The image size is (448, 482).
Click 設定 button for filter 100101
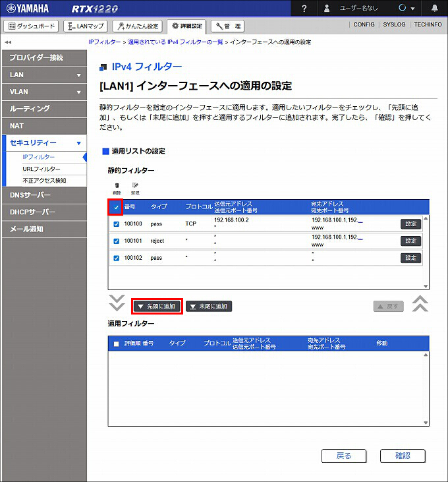point(411,241)
